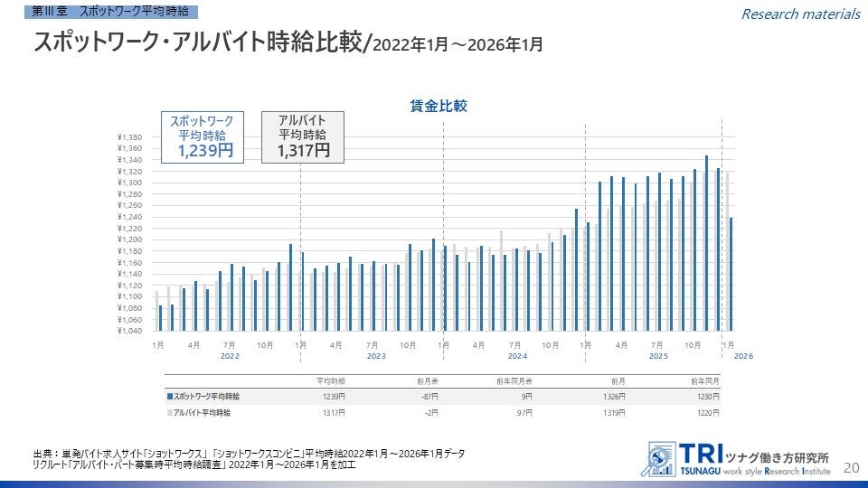Click the final blue bar for January 2026

pos(731,274)
